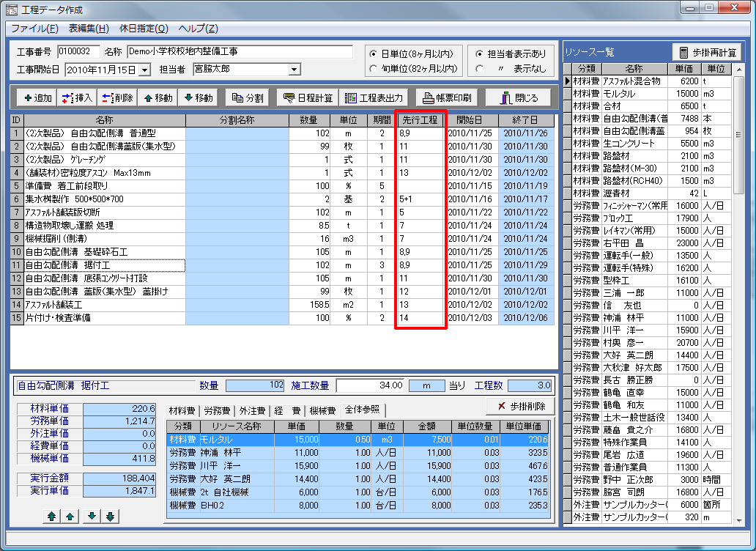Choose the 担当者 表示なし radio button
Viewport: 756px width, 551px height.
coord(479,69)
